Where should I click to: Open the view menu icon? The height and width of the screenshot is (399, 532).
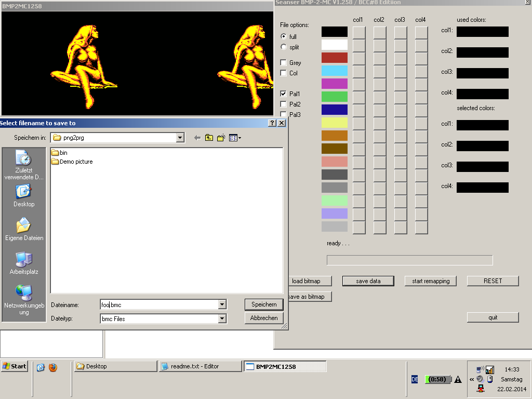235,138
